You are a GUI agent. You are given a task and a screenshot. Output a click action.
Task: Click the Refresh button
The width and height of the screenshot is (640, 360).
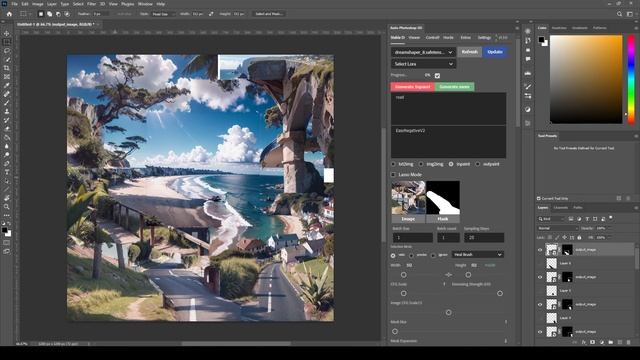coord(469,52)
